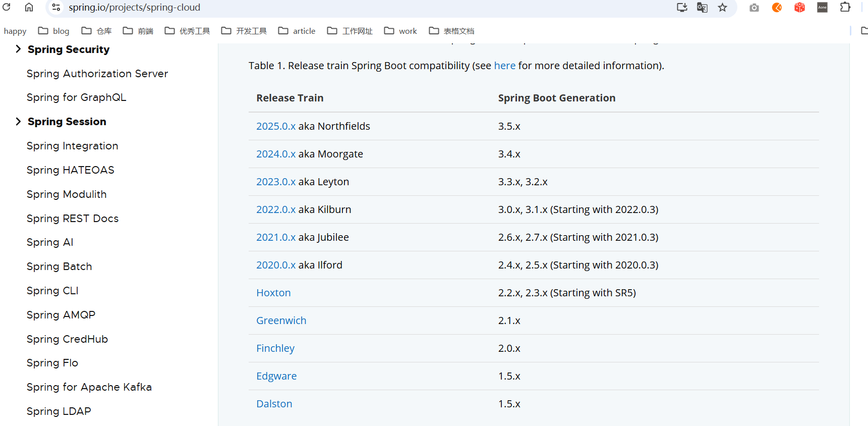Open the Greenwich release link
The height and width of the screenshot is (426, 868).
(281, 321)
